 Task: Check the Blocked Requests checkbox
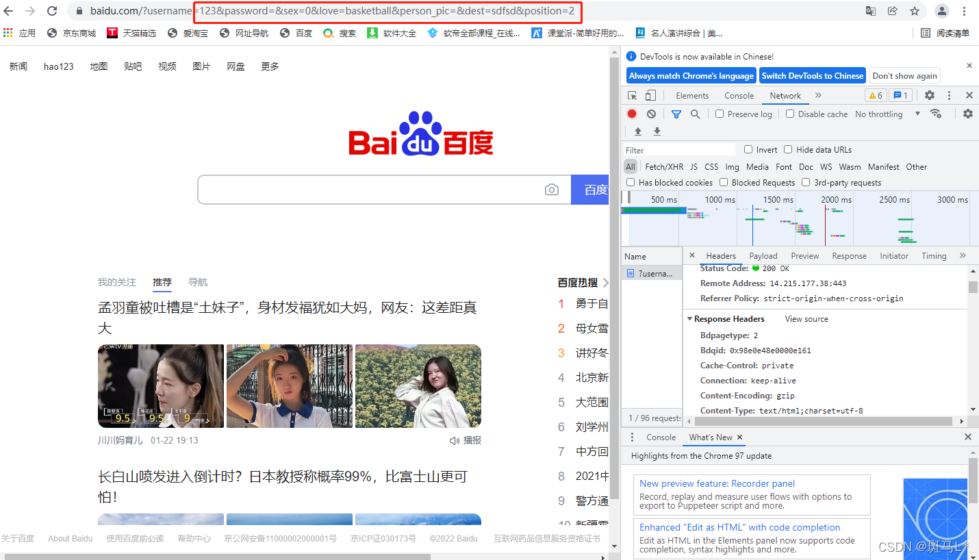coord(724,182)
